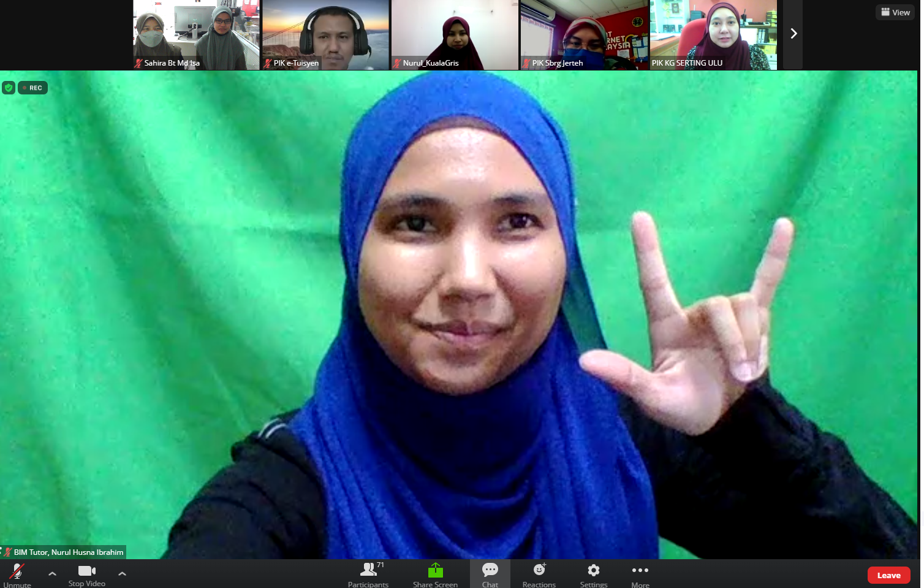Change layout using View button
Screen dimensions: 924x588
click(895, 12)
